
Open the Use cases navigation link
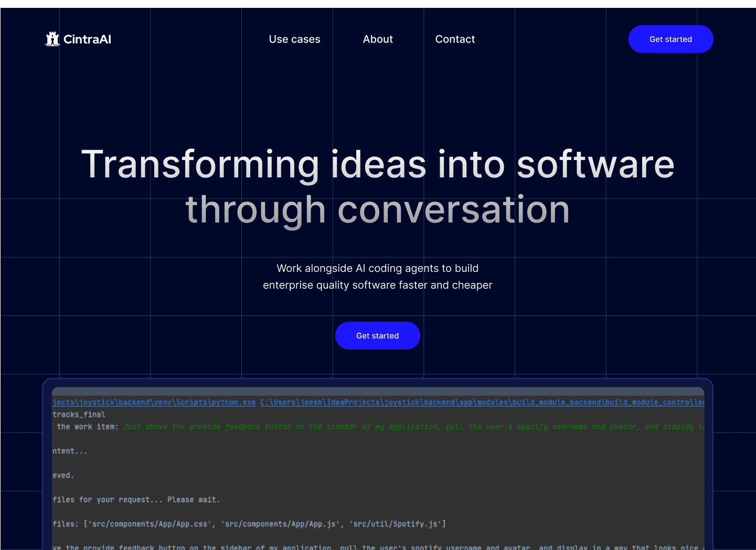pos(294,39)
